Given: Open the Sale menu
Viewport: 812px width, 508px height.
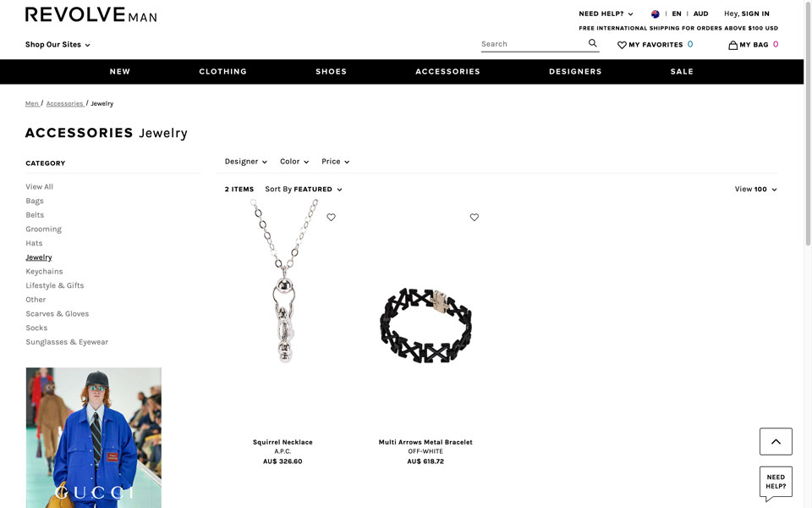Looking at the screenshot, I should tap(682, 71).
